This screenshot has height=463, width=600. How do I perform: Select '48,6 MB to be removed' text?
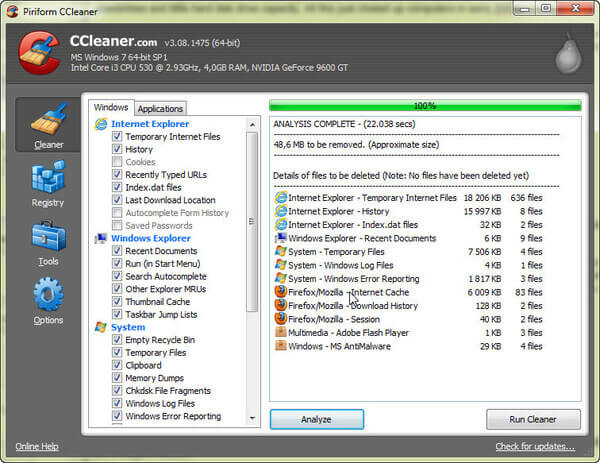[x=356, y=145]
